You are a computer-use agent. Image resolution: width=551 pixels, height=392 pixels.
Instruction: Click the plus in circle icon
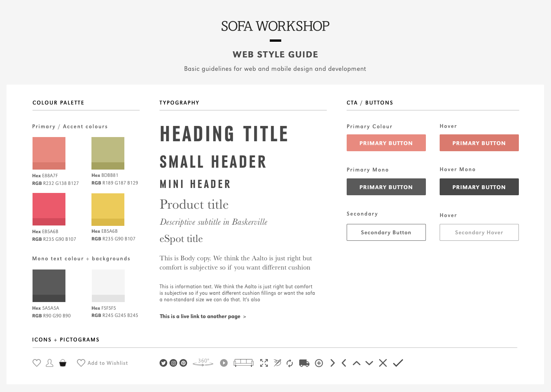coord(319,363)
